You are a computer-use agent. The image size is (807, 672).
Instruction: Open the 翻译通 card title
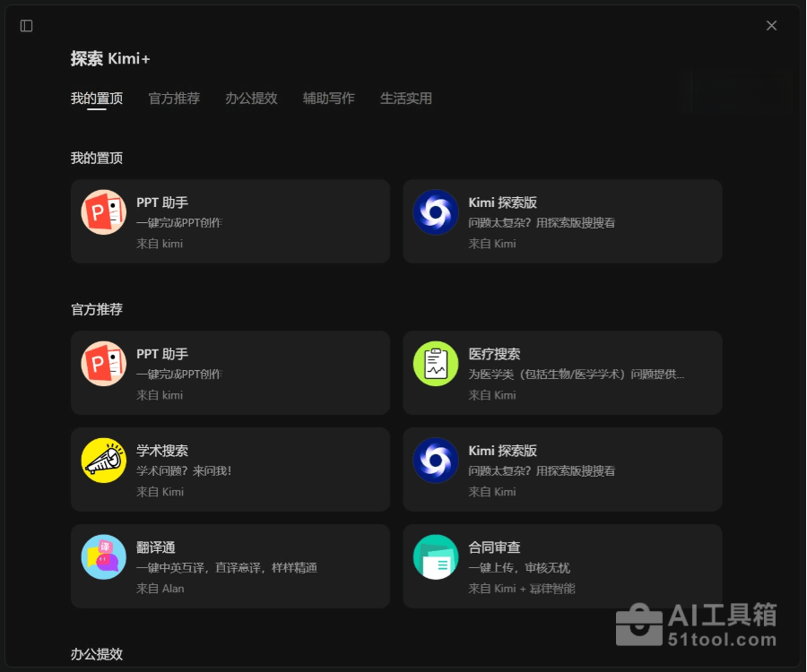(155, 547)
